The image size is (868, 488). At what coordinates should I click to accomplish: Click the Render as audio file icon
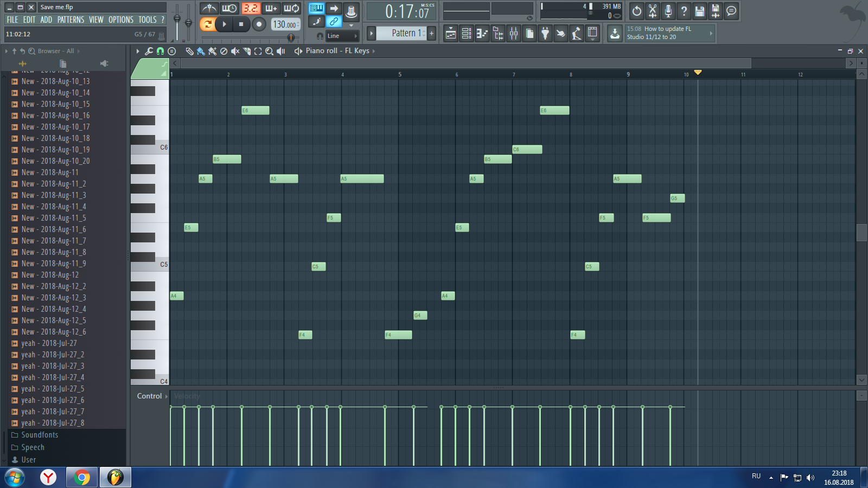[716, 11]
